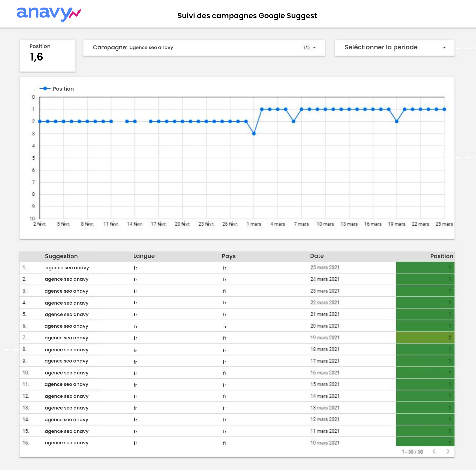The width and height of the screenshot is (476, 470).
Task: Open the Campagne dropdown
Action: (204, 48)
